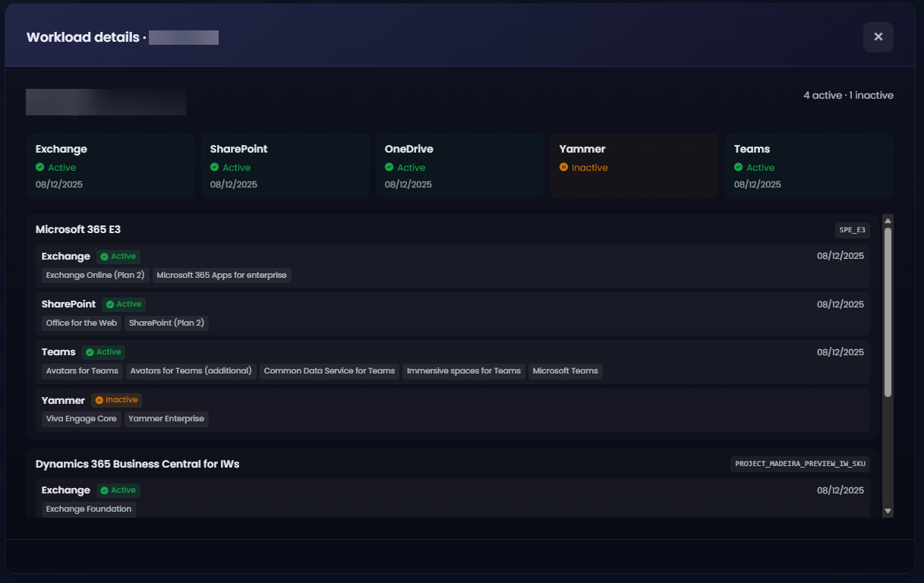Screen dimensions: 924x583
Task: Click green check icon in OneDrive card
Action: [x=389, y=167]
